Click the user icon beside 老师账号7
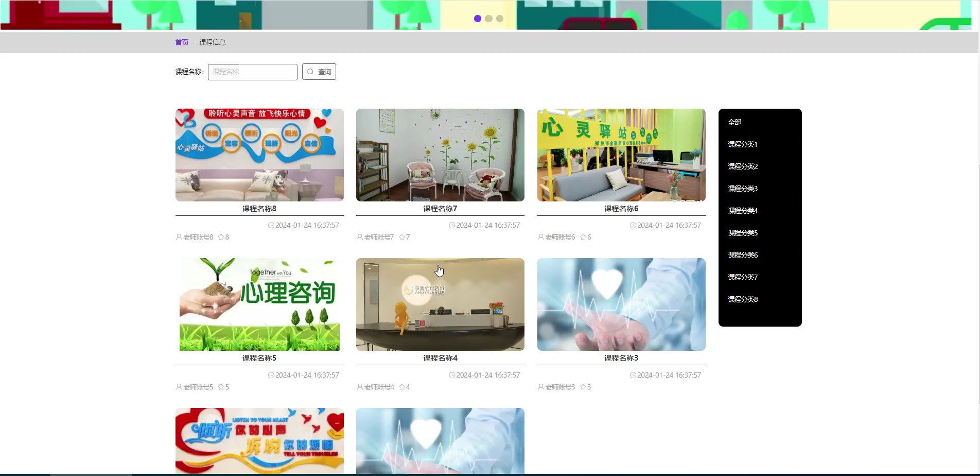This screenshot has height=476, width=980. pyautogui.click(x=360, y=237)
